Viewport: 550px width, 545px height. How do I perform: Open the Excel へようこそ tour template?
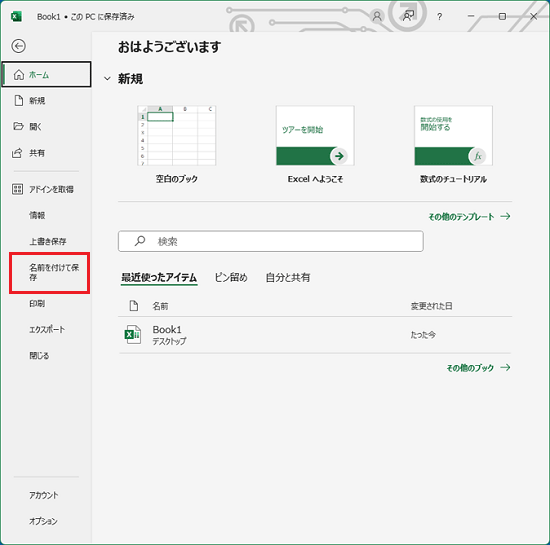pyautogui.click(x=315, y=136)
